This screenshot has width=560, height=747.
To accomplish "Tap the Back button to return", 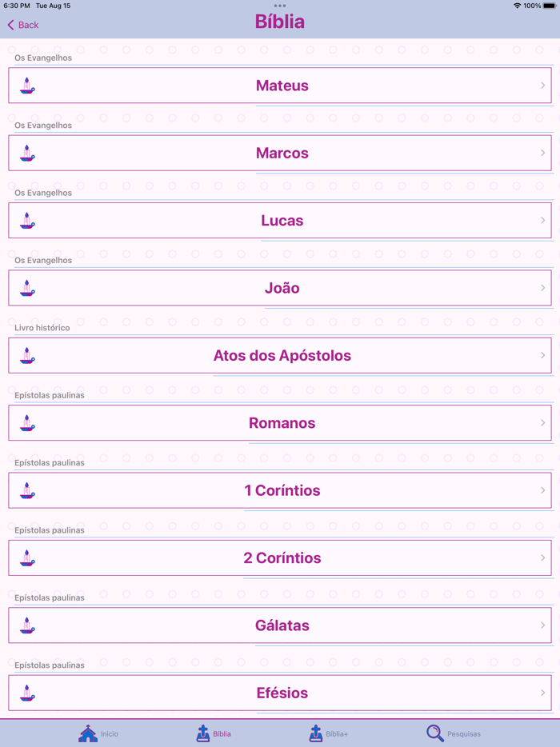I will 22,25.
